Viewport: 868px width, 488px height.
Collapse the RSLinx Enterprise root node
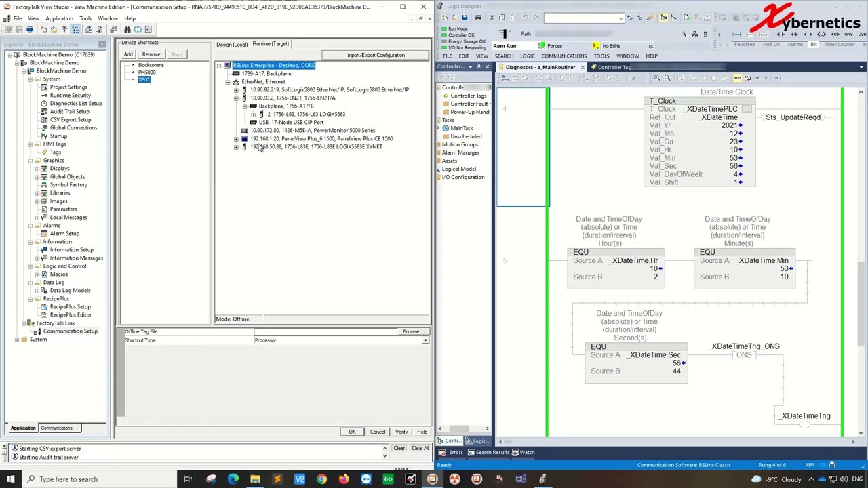pos(219,66)
